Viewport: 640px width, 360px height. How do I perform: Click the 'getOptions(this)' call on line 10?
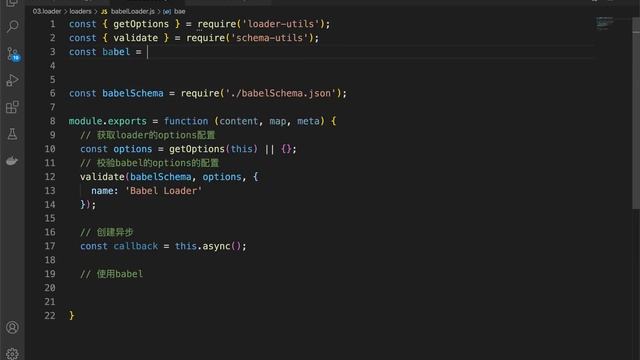pos(213,149)
